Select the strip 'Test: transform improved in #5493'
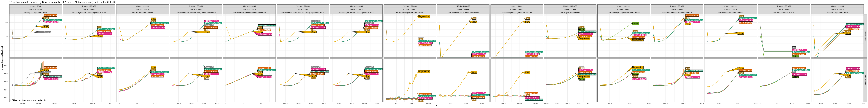Screen dimensions: 868x108 tap(730, 13)
